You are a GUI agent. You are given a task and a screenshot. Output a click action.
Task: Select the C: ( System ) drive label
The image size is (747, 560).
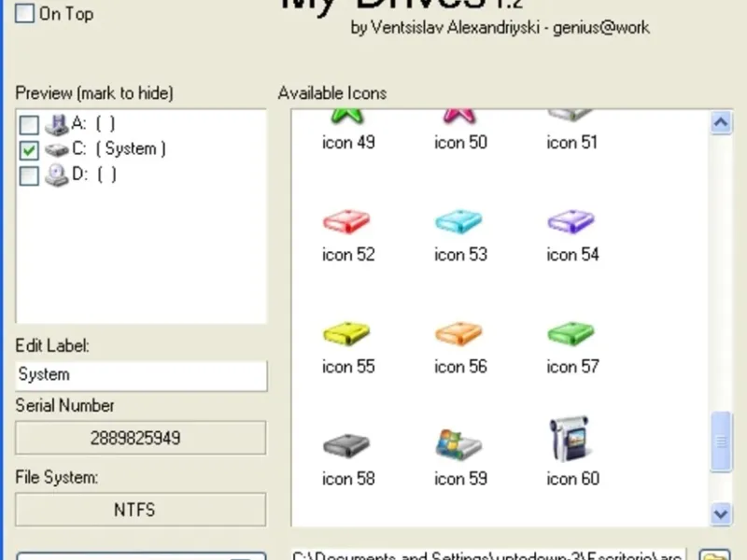(119, 149)
